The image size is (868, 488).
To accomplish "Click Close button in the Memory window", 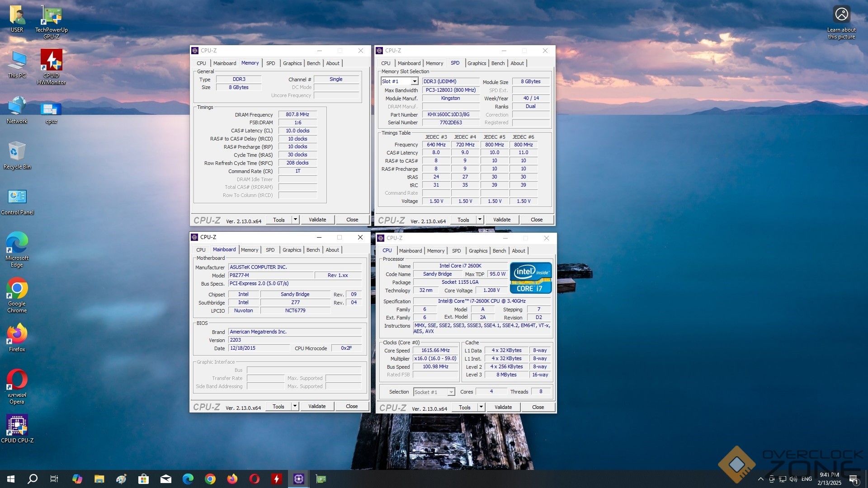I will pyautogui.click(x=352, y=220).
